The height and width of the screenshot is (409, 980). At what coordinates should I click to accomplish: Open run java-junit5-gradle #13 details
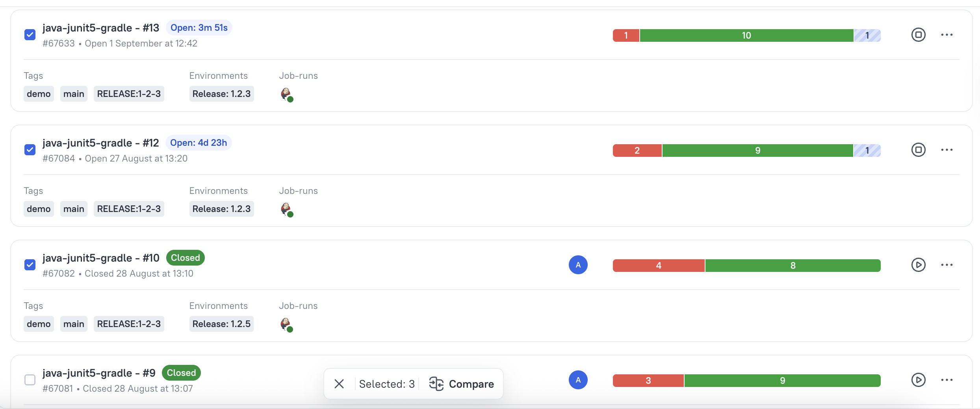(100, 28)
